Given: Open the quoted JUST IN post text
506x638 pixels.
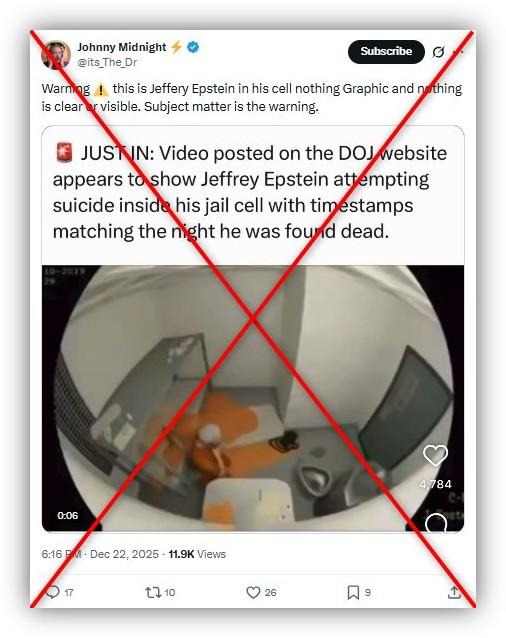Looking at the screenshot, I should [250, 192].
